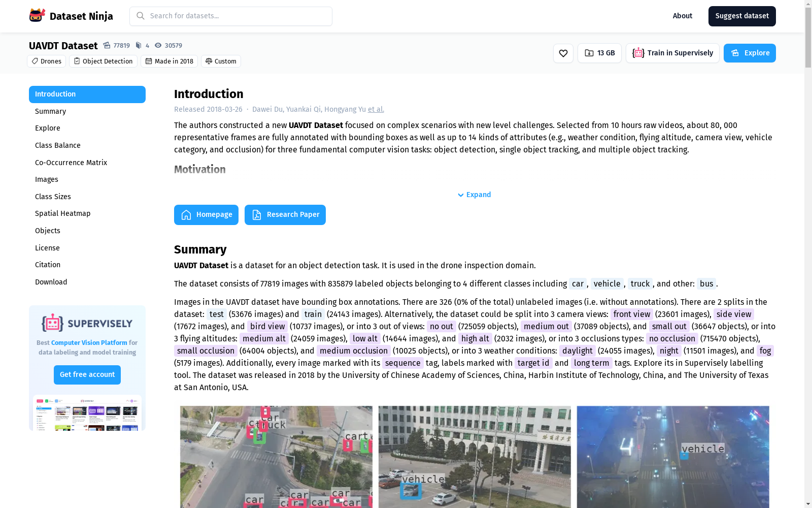812x508 pixels.
Task: Toggle the Made in 2018 tag filter
Action: (x=169, y=61)
